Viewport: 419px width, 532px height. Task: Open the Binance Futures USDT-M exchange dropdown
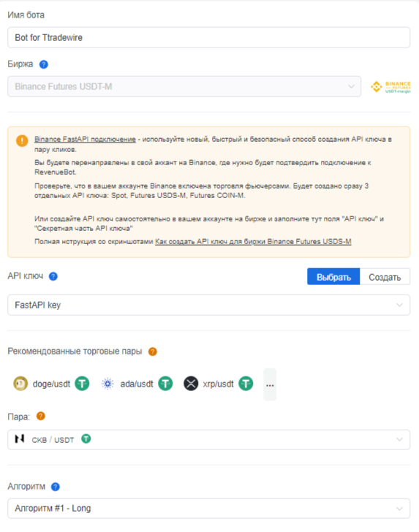point(184,86)
